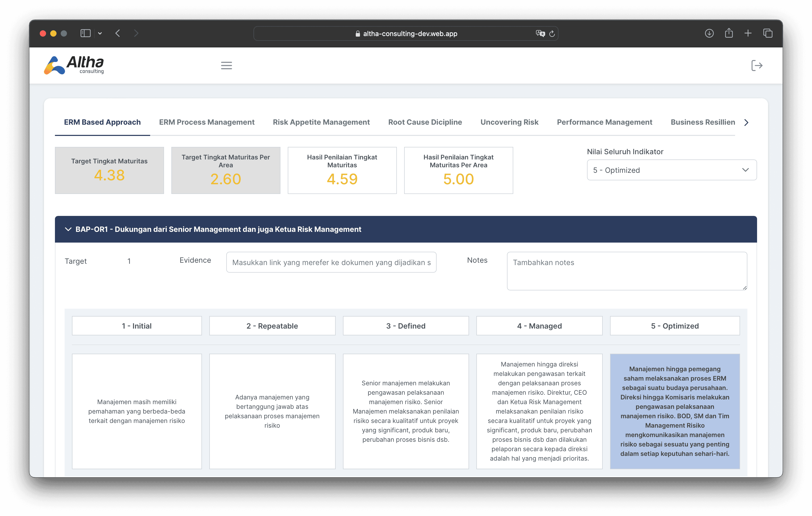The image size is (812, 516).
Task: Click the Target Tingkat Maturitas 4.38 card
Action: click(109, 170)
